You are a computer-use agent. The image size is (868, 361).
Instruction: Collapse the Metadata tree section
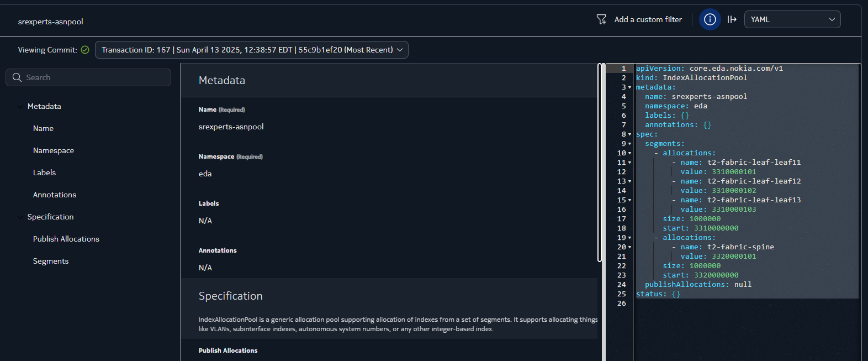(x=20, y=106)
